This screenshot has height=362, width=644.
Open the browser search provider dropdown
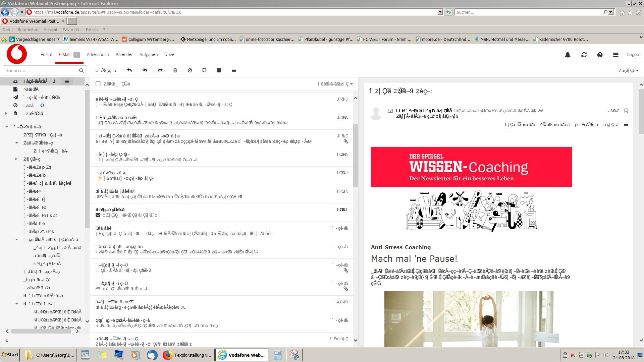(x=611, y=12)
